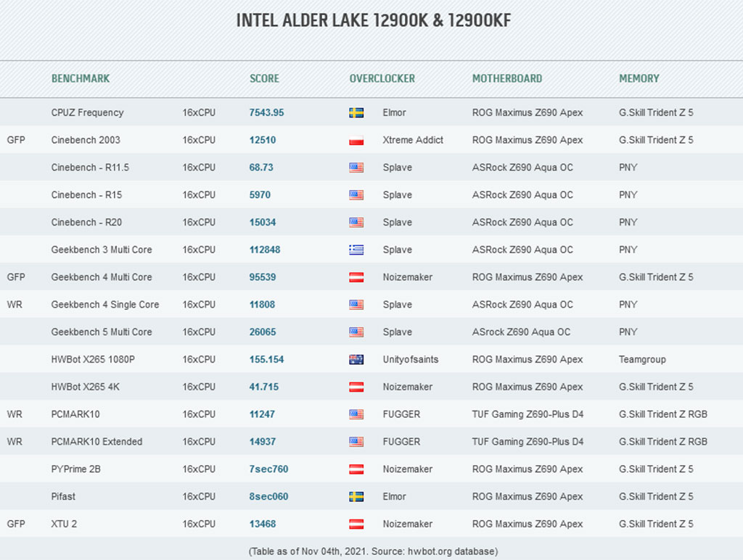Click the OVERCLOCKER column header
This screenshot has width=743, height=560.
click(x=382, y=78)
